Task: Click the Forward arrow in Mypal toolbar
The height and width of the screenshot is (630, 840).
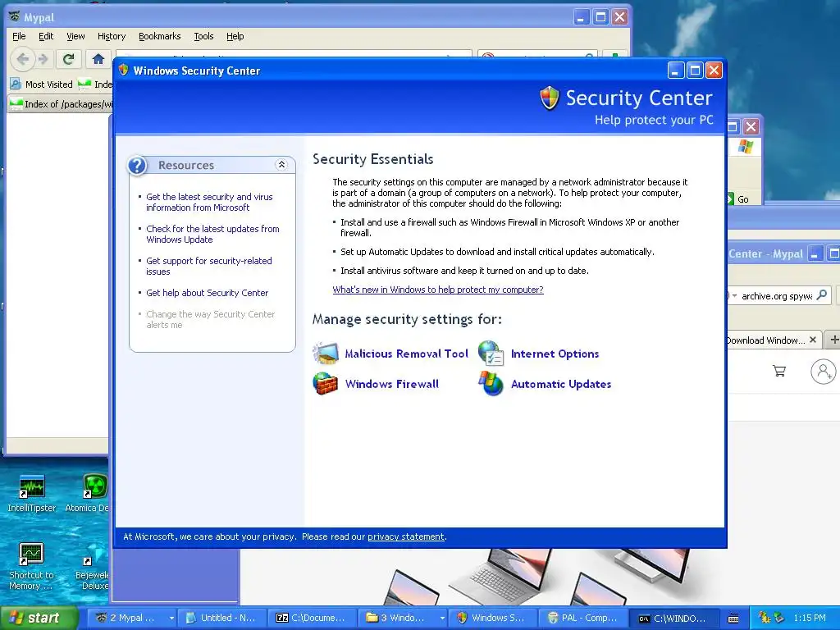Action: tap(44, 58)
